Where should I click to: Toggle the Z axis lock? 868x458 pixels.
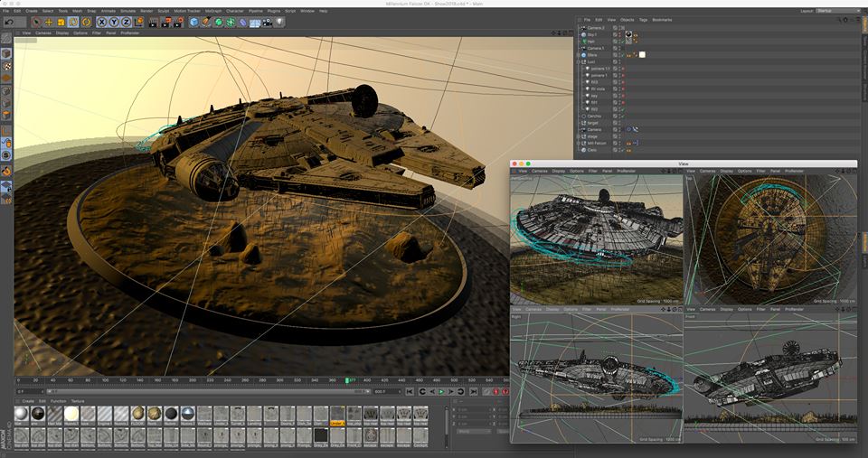tap(127, 22)
